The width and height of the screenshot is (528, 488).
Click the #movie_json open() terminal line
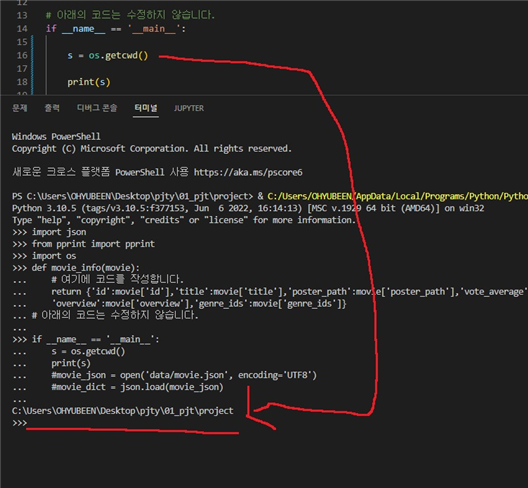(184, 375)
